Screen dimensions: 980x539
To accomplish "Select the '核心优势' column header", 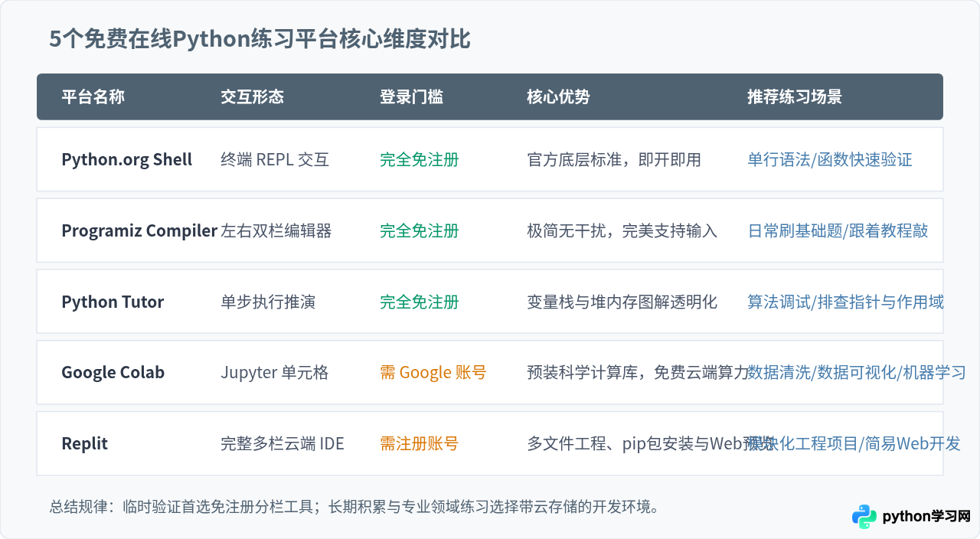I will (x=558, y=97).
